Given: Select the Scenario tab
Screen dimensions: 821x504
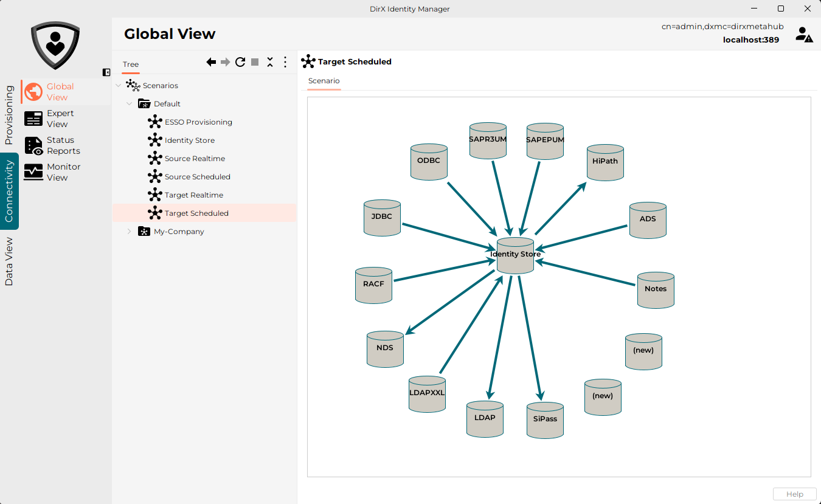Looking at the screenshot, I should pyautogui.click(x=324, y=81).
